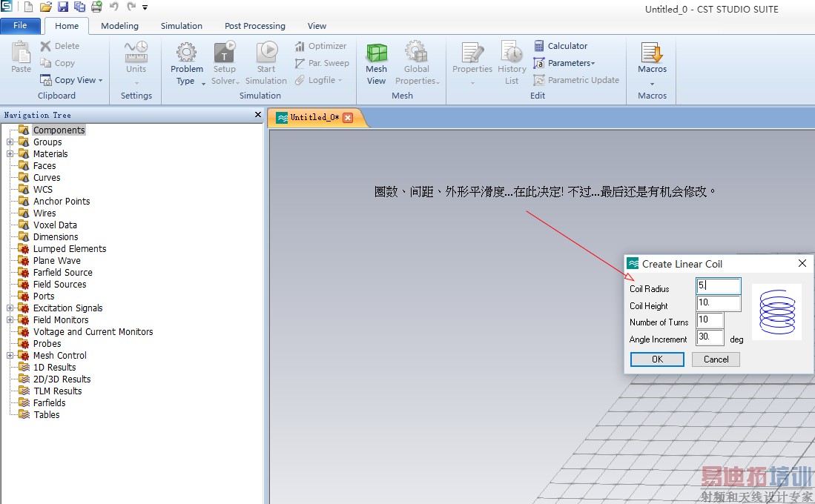
Task: Open the Problem Type gear icon
Action: (186, 52)
